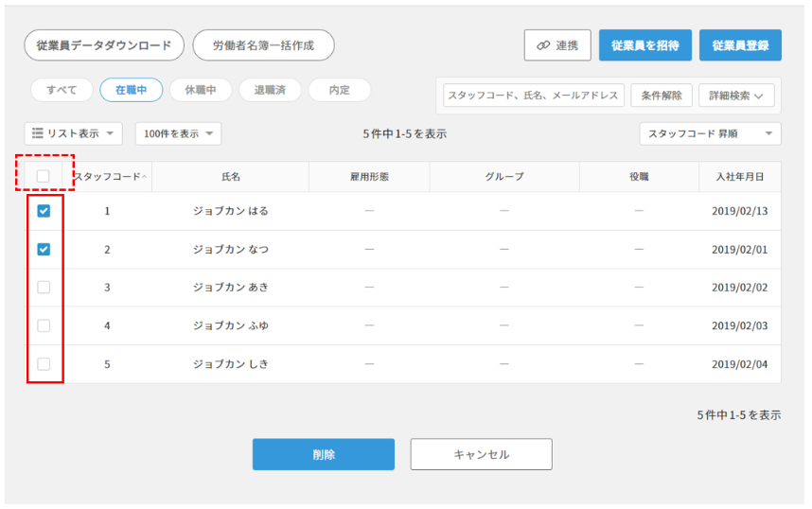This screenshot has height=509, width=812.
Task: Toggle the select-all checkbox in table header
Action: (x=44, y=176)
